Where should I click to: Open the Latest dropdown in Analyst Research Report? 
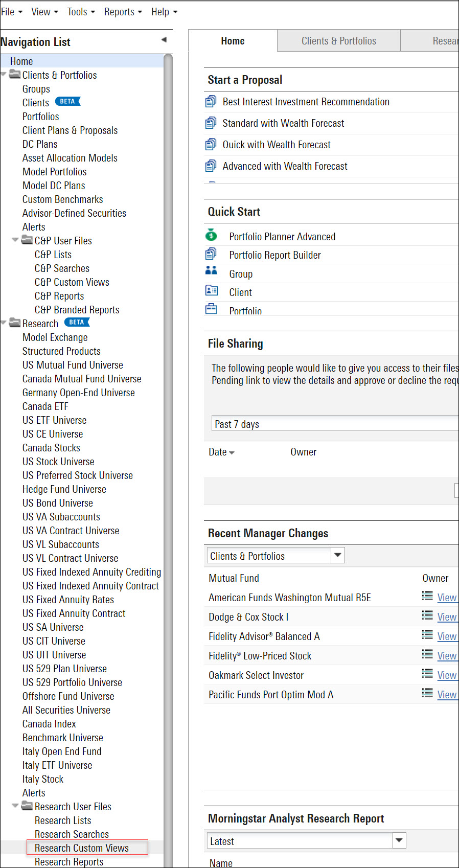[399, 840]
